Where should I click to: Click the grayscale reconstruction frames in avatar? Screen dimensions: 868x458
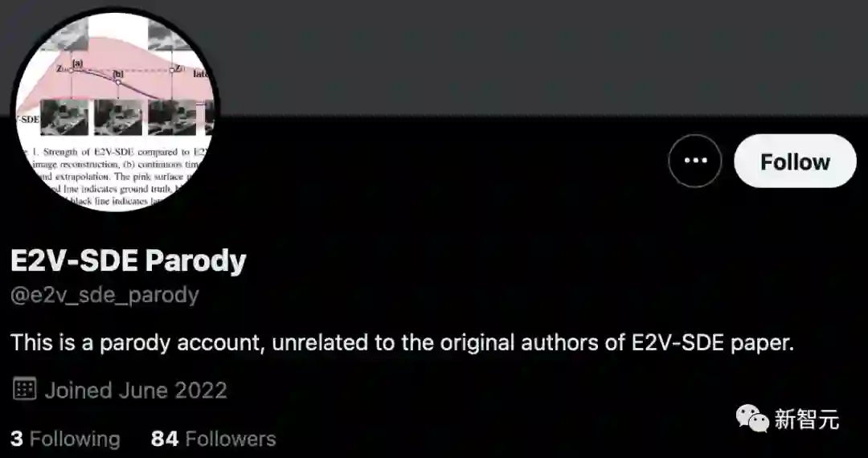pos(119,117)
